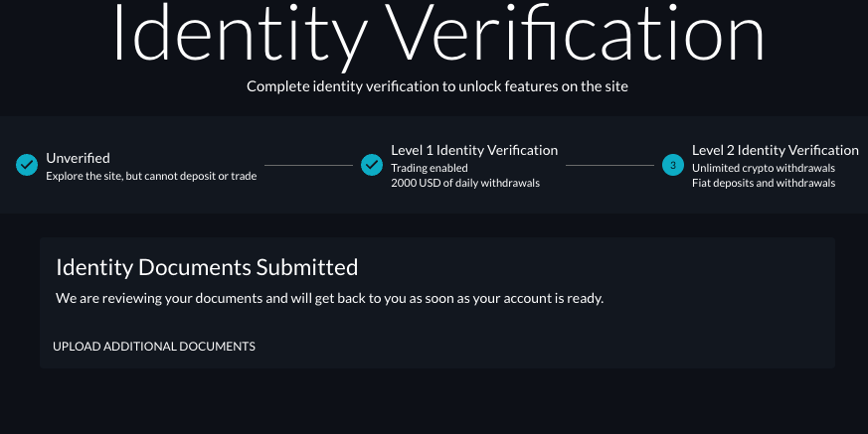868x434 pixels.
Task: Click the 'We are reviewing your documents' message
Action: pyautogui.click(x=329, y=299)
